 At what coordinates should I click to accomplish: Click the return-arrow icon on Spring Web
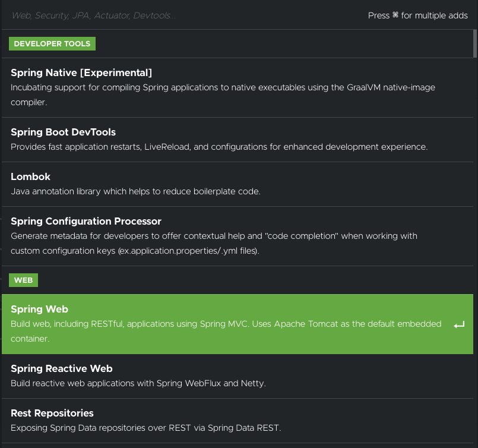tap(459, 325)
